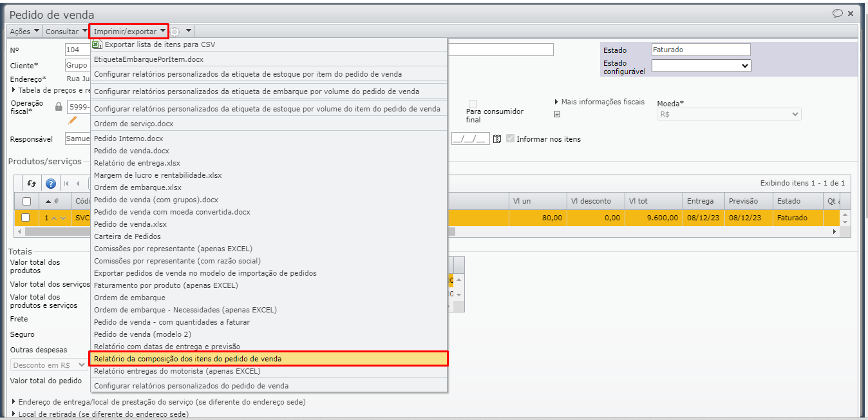Image resolution: width=868 pixels, height=420 pixels.
Task: Choose Comissões por representante (apenas EXCEL)
Action: [x=269, y=249]
